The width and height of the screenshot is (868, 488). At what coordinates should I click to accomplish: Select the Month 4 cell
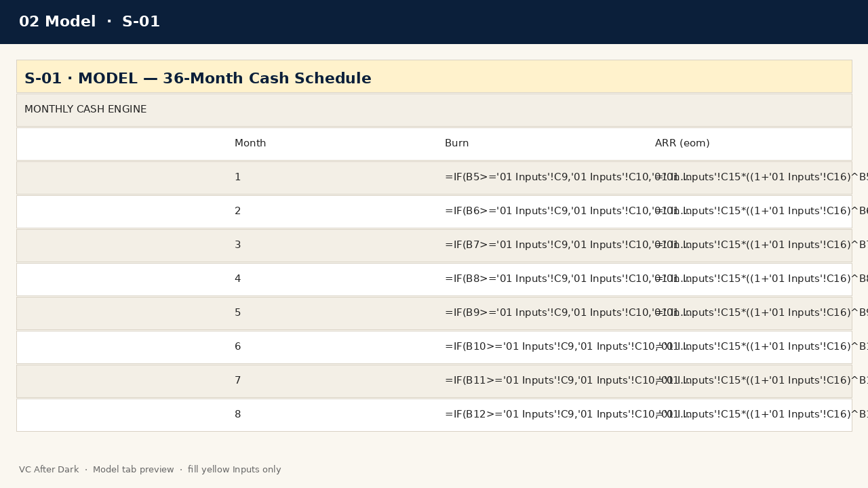pos(332,279)
